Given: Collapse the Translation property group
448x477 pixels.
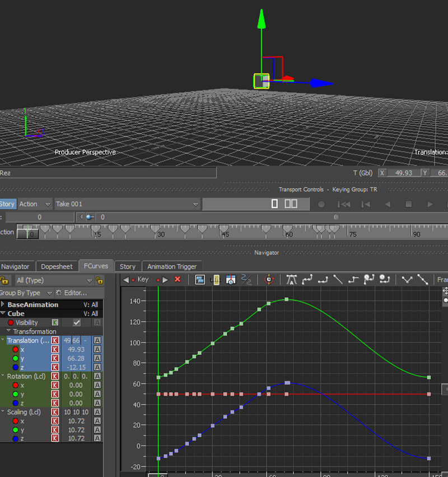Looking at the screenshot, I should point(3,340).
